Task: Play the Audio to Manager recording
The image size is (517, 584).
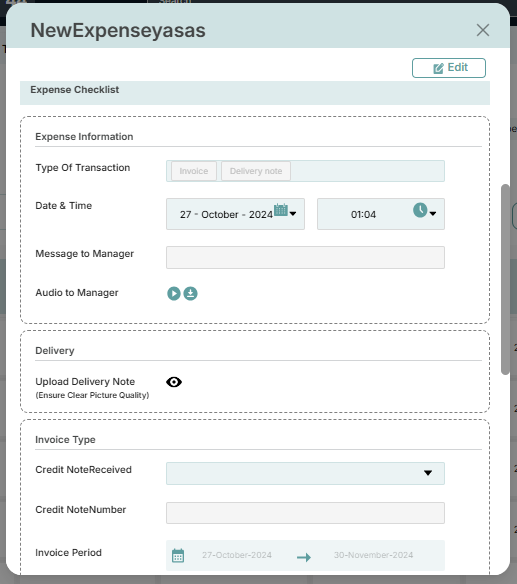Action: (174, 293)
